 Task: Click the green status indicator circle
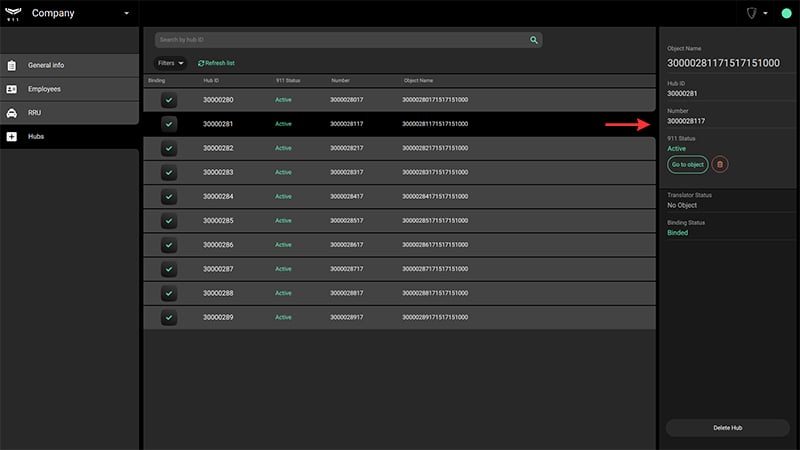tap(786, 13)
